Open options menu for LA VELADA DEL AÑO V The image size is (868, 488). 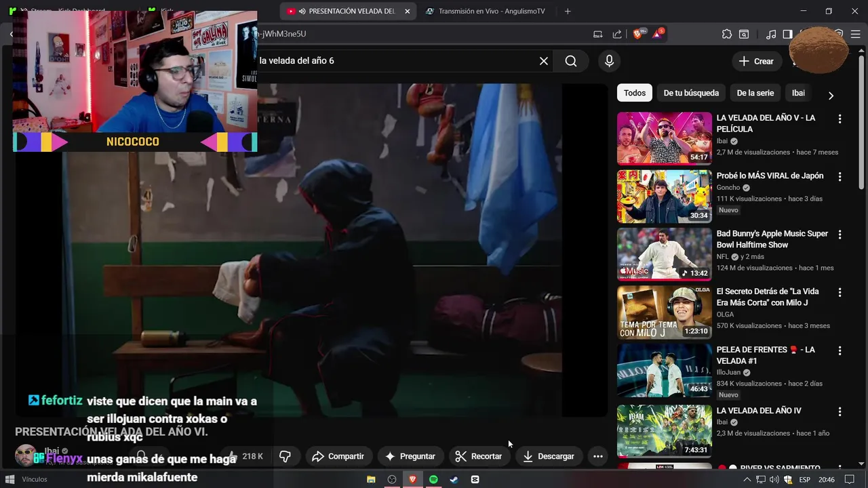[x=840, y=119]
